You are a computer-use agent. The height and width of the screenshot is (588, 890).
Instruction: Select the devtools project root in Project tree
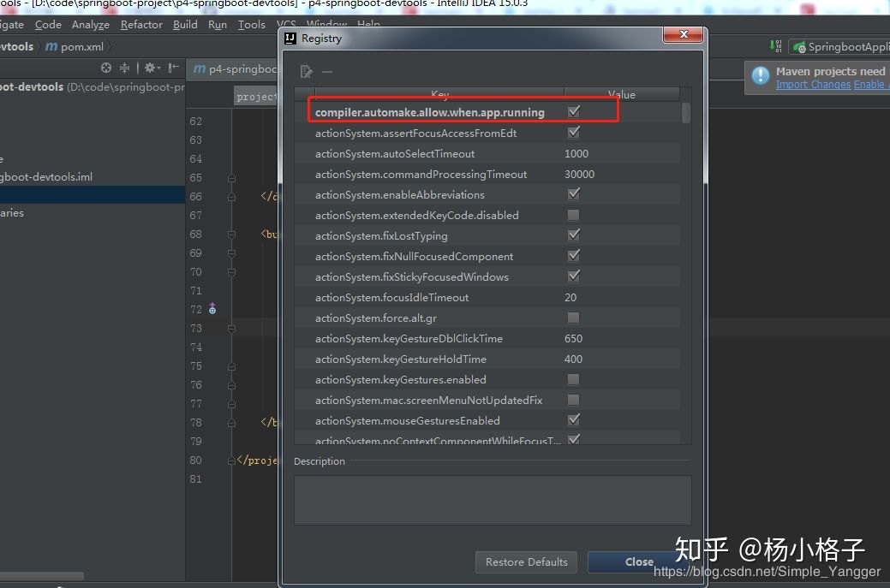[x=93, y=86]
